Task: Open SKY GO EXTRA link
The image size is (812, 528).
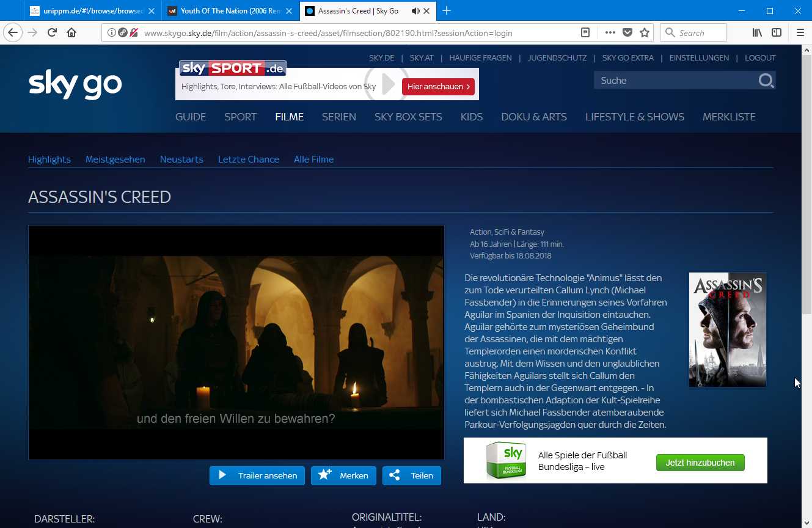Action: point(628,57)
